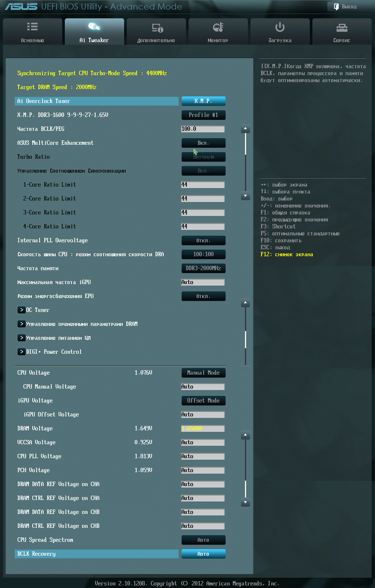375x588 pixels.
Task: Go to the Монитор tab
Action: pyautogui.click(x=218, y=32)
